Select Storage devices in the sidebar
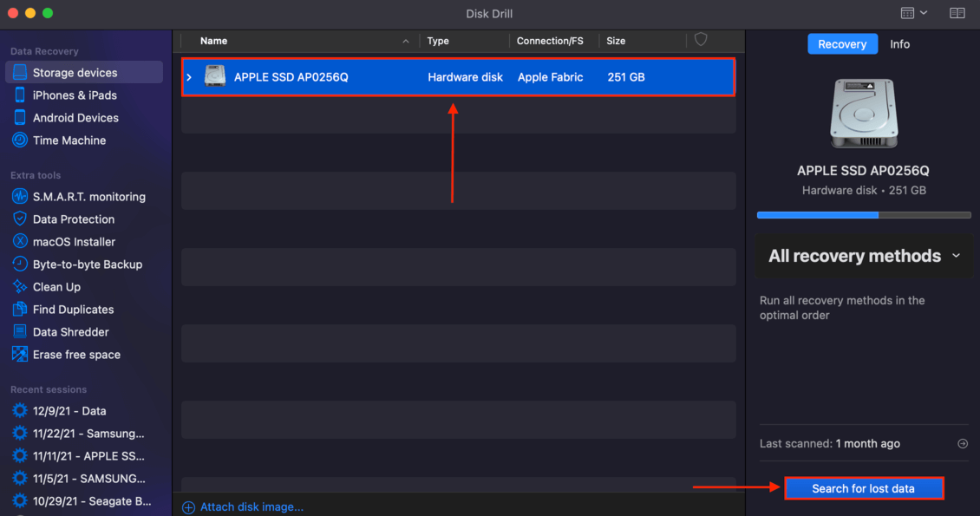 pyautogui.click(x=84, y=73)
